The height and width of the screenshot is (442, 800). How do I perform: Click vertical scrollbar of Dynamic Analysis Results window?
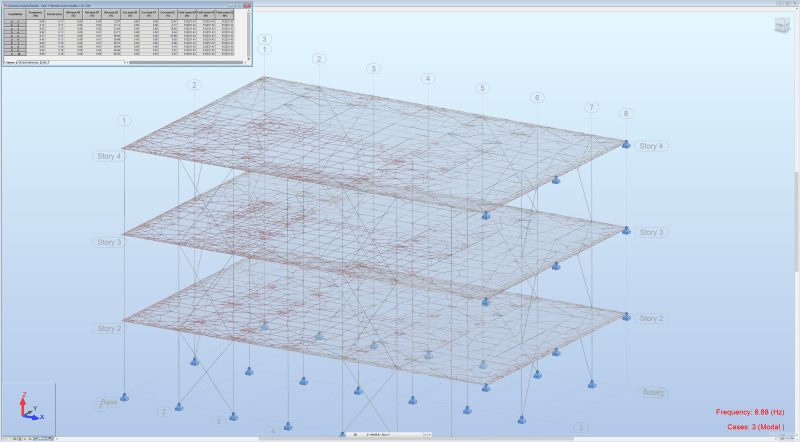click(x=248, y=34)
